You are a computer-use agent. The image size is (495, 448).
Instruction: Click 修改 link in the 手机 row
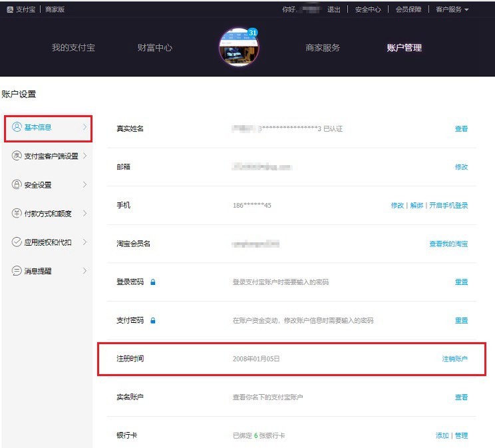(397, 205)
